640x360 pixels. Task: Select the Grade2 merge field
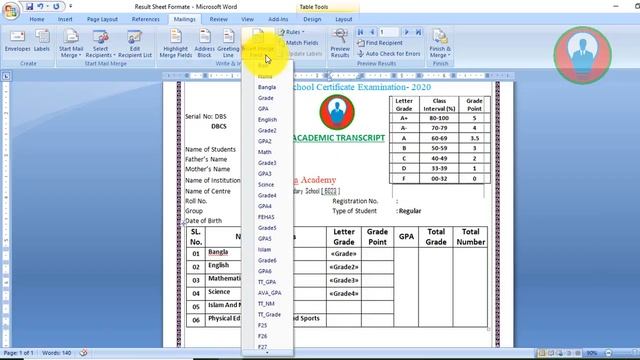click(267, 131)
